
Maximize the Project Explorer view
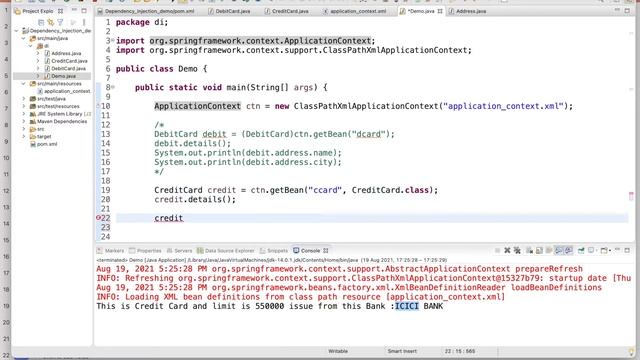click(84, 11)
